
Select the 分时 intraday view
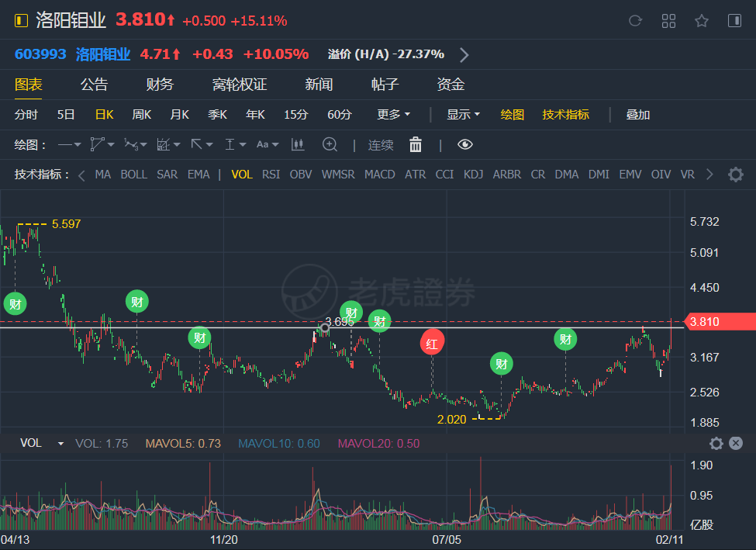(x=26, y=115)
